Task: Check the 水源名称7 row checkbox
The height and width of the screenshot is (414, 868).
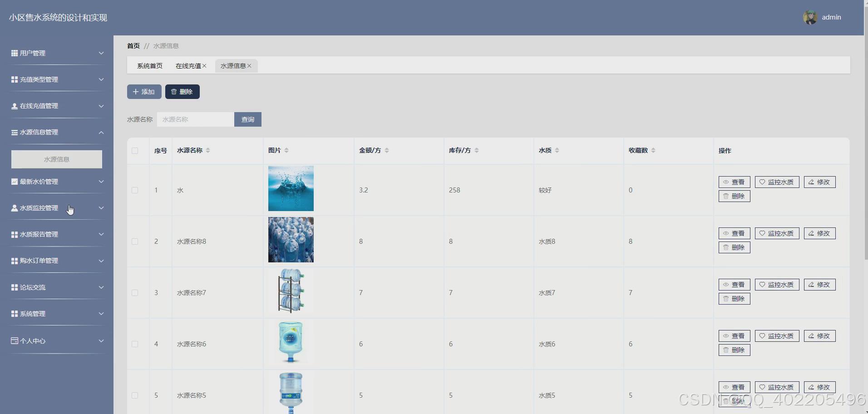Action: coord(135,293)
